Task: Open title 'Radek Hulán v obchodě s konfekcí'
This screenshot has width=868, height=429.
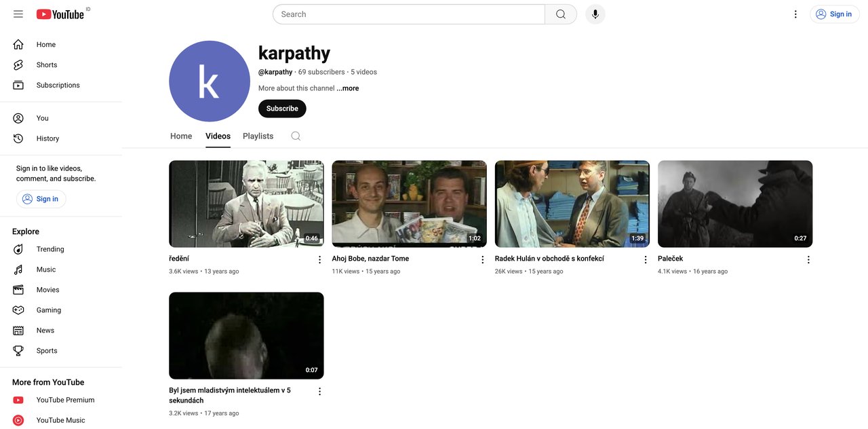Action: coord(549,259)
